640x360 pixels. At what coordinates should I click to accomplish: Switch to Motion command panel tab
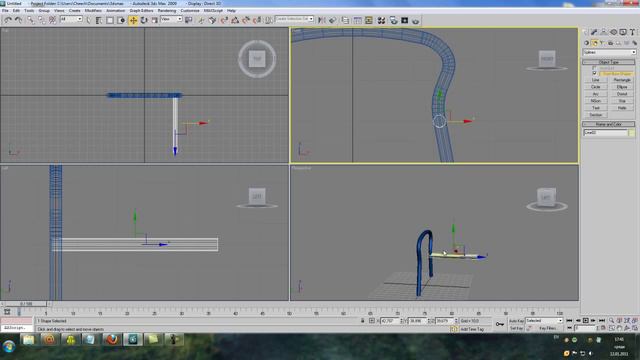(x=613, y=32)
